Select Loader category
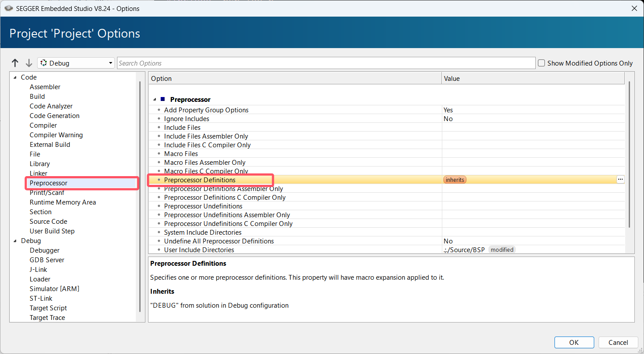Screen dimensions: 644x354 pyautogui.click(x=40, y=279)
